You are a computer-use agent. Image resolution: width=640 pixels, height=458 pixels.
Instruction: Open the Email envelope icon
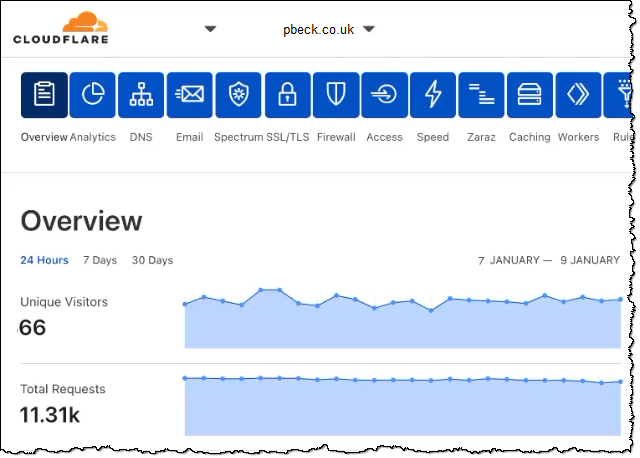tap(190, 95)
